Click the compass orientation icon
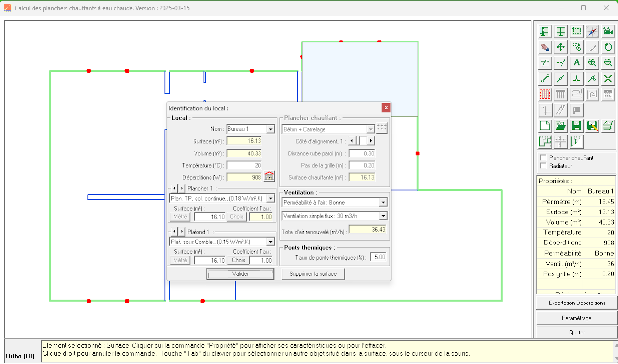This screenshot has height=364, width=618. pos(592,31)
